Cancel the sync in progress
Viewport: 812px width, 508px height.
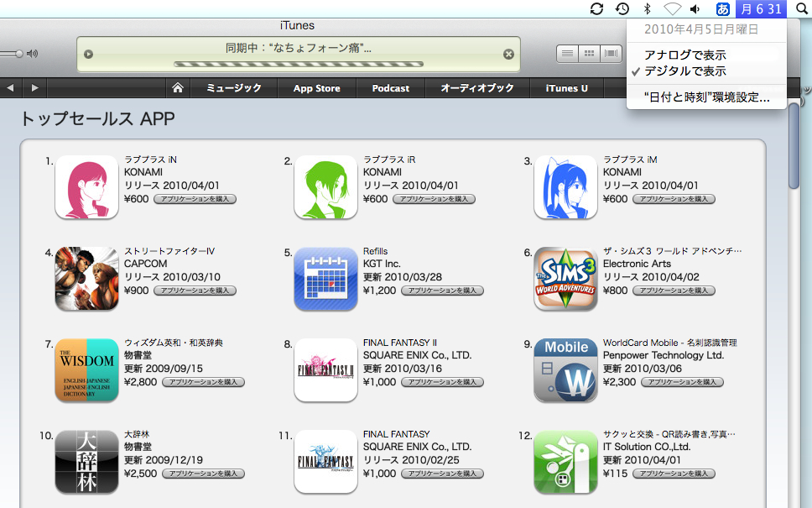pos(508,54)
